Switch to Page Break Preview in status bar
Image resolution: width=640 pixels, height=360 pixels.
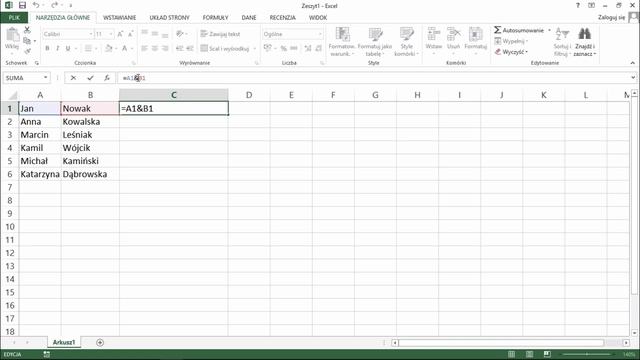pyautogui.click(x=547, y=354)
